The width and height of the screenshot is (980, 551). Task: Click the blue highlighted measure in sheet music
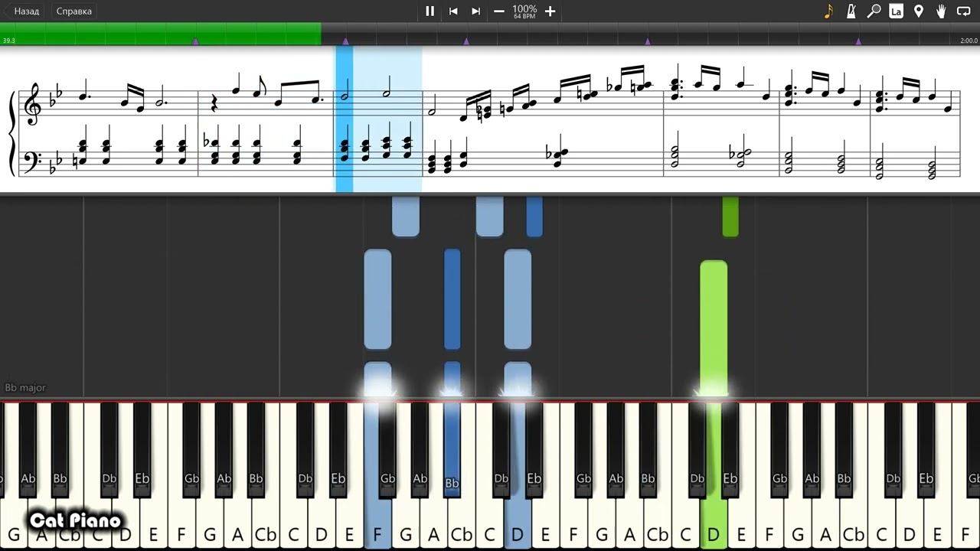379,119
